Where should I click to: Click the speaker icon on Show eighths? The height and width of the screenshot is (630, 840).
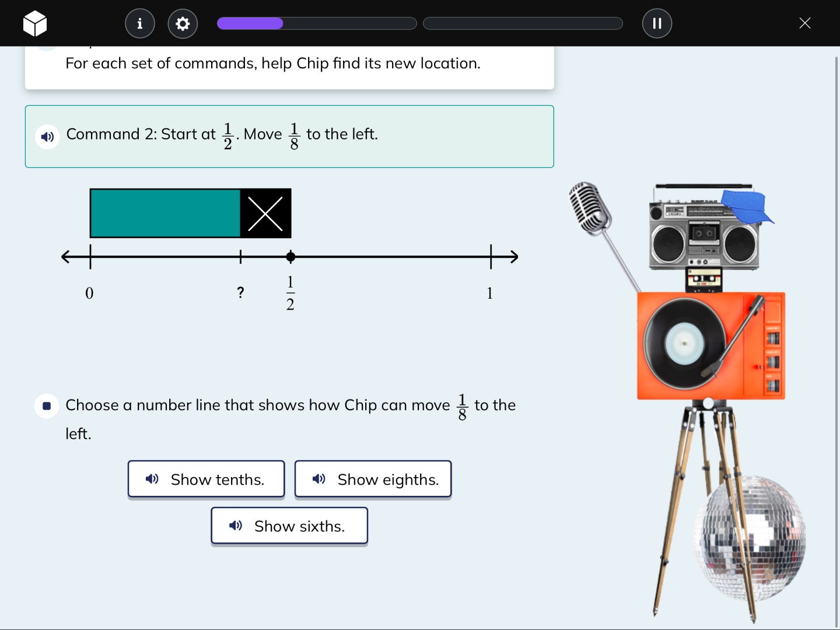(318, 479)
